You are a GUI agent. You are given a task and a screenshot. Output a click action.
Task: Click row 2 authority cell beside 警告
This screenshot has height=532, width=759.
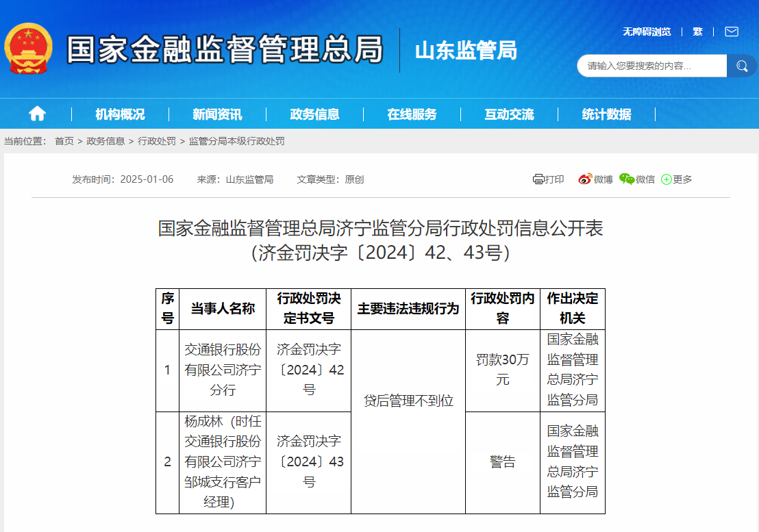tap(573, 462)
